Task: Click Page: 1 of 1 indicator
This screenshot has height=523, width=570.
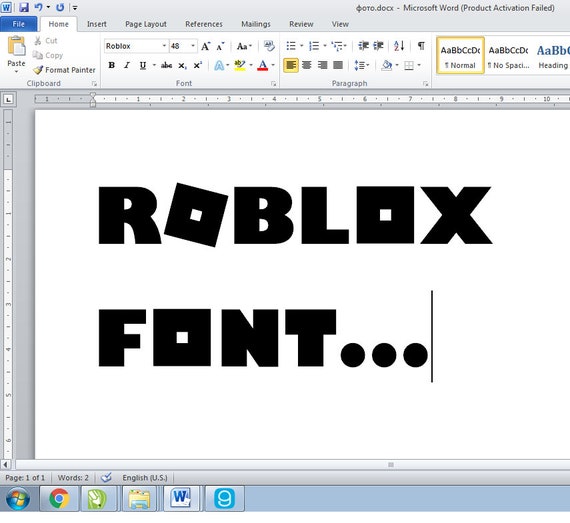Action: pyautogui.click(x=25, y=478)
